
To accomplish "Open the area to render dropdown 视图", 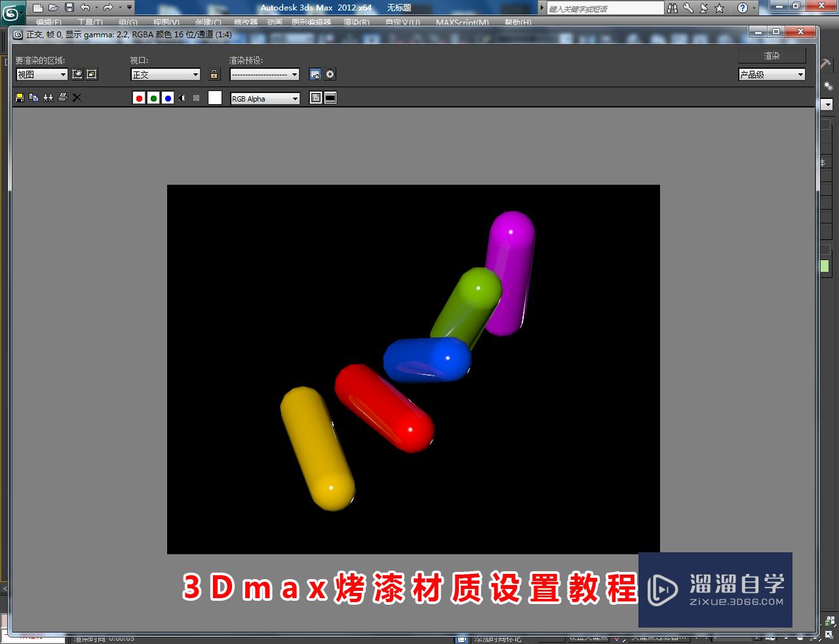I will (x=42, y=75).
